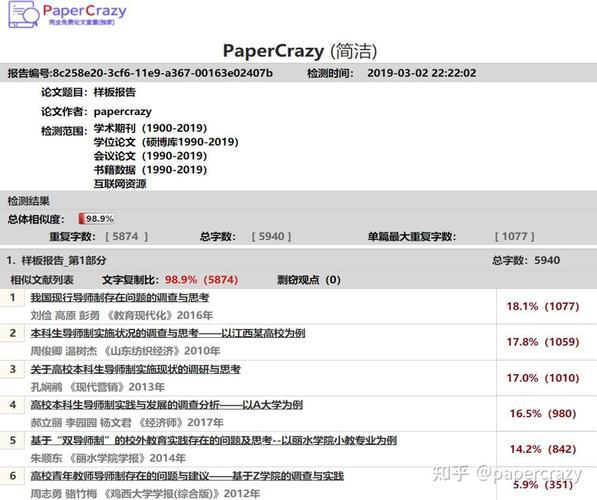This screenshot has height=500, width=597.
Task: Click scope entry '会议论文 (1990-2019)'
Action: click(x=150, y=156)
